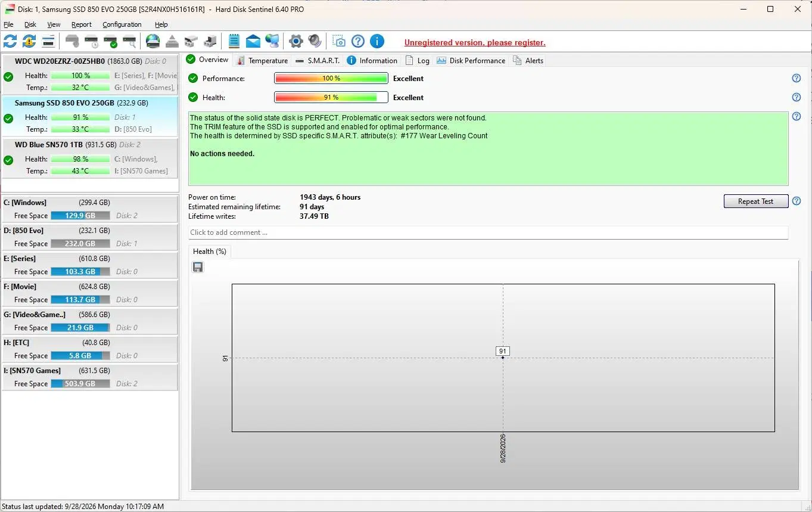Click the Unregistered version, please register link
Image resolution: width=812 pixels, height=512 pixels.
pyautogui.click(x=475, y=42)
